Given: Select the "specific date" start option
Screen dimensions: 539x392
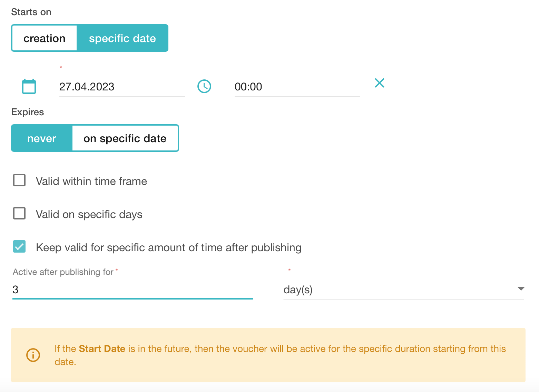Looking at the screenshot, I should 122,38.
